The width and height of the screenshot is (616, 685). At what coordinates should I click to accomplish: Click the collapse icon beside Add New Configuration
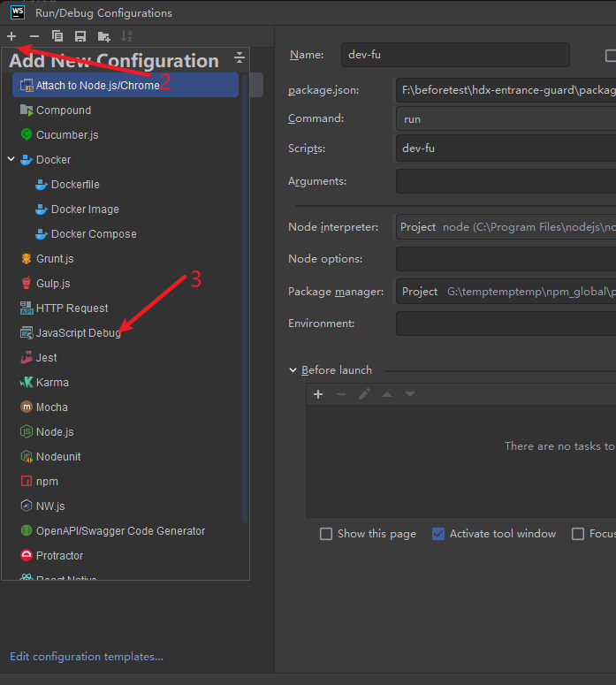(239, 57)
